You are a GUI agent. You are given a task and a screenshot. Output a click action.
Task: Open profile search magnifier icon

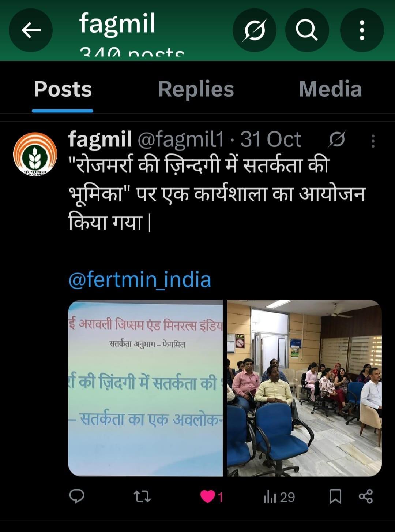coord(307,30)
